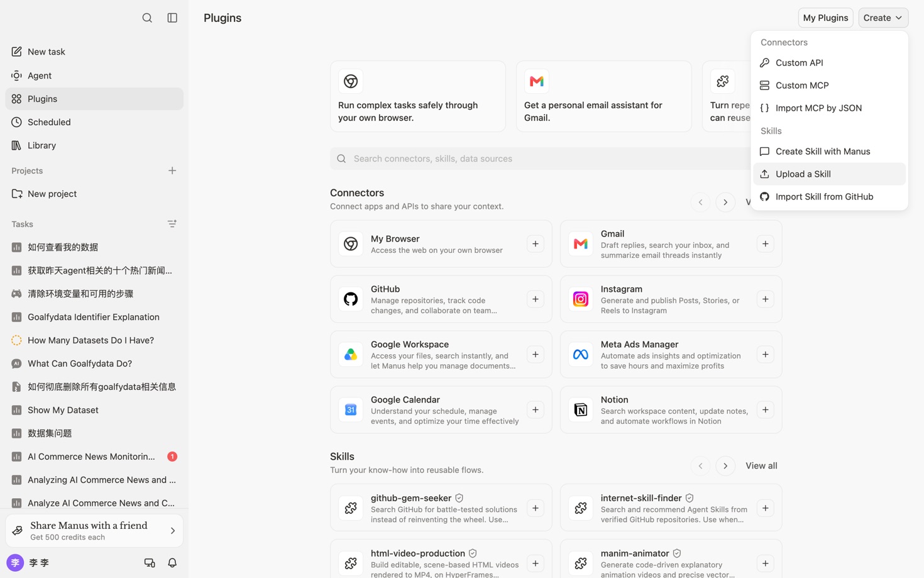
Task: Click View all next to Skills
Action: click(761, 466)
